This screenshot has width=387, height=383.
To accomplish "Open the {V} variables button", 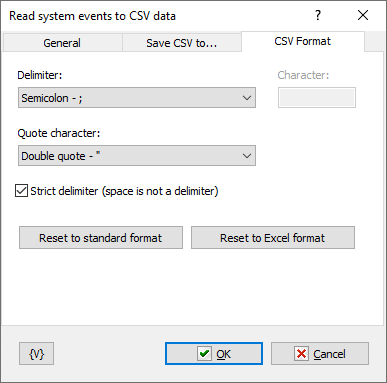I will pos(36,354).
